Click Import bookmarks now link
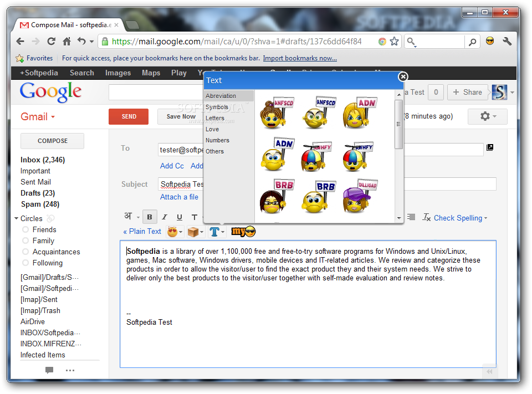 [300, 58]
